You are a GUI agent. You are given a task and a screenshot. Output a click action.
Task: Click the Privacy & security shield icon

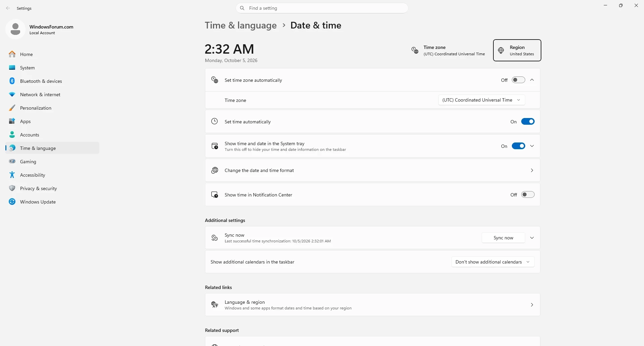tap(12, 188)
